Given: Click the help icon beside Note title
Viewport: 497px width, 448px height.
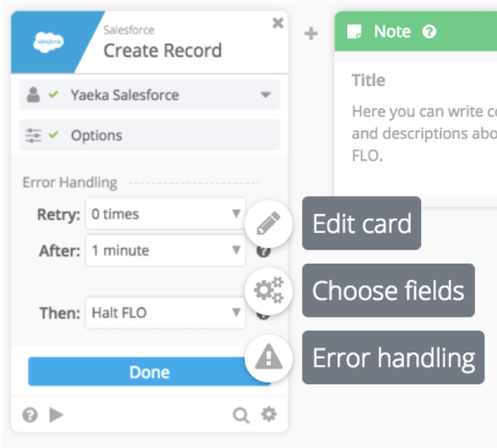Looking at the screenshot, I should [429, 31].
